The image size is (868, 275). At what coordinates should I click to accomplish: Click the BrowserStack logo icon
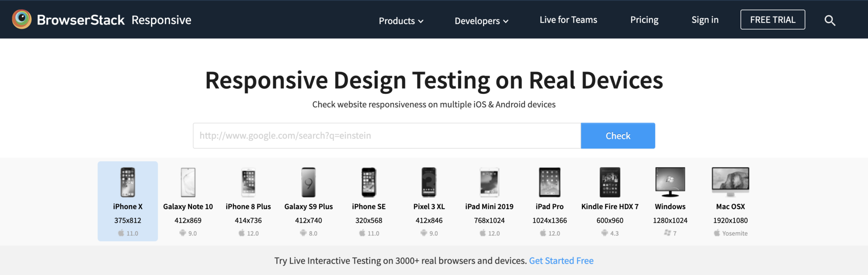pyautogui.click(x=22, y=19)
